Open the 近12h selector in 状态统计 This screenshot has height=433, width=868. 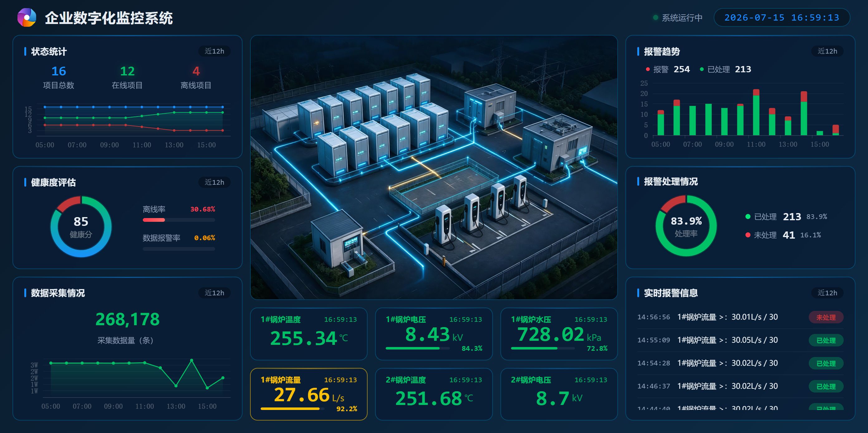point(214,51)
